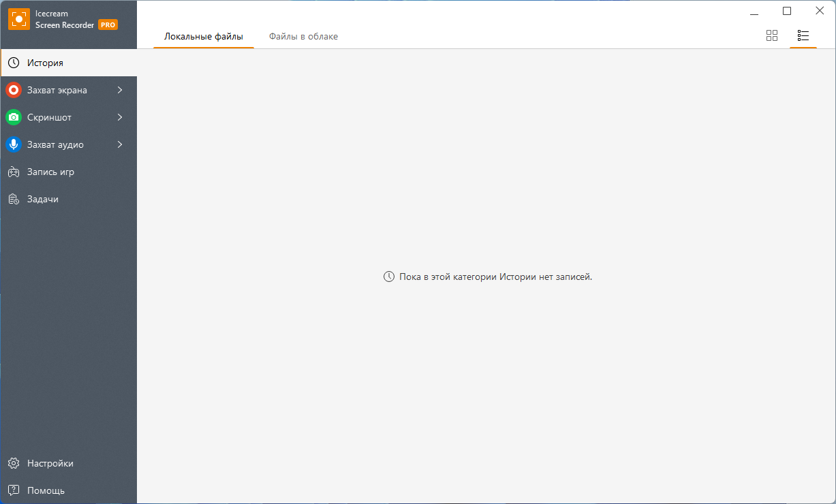Click the История clock icon in sidebar
Image resolution: width=836 pixels, height=504 pixels.
coord(14,63)
